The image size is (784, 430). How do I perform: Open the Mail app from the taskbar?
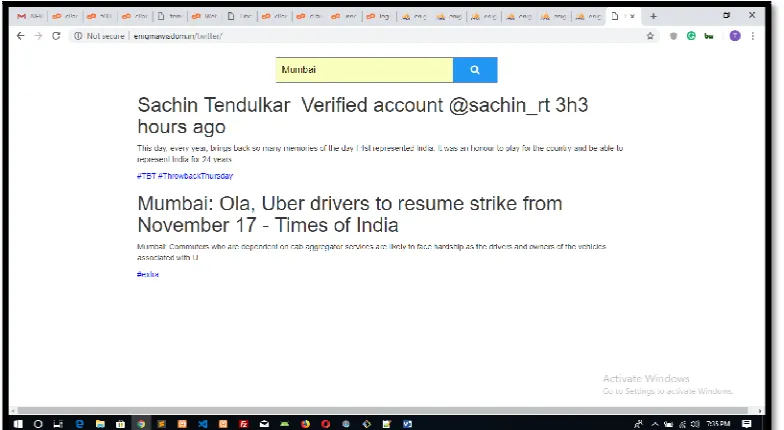[x=264, y=424]
